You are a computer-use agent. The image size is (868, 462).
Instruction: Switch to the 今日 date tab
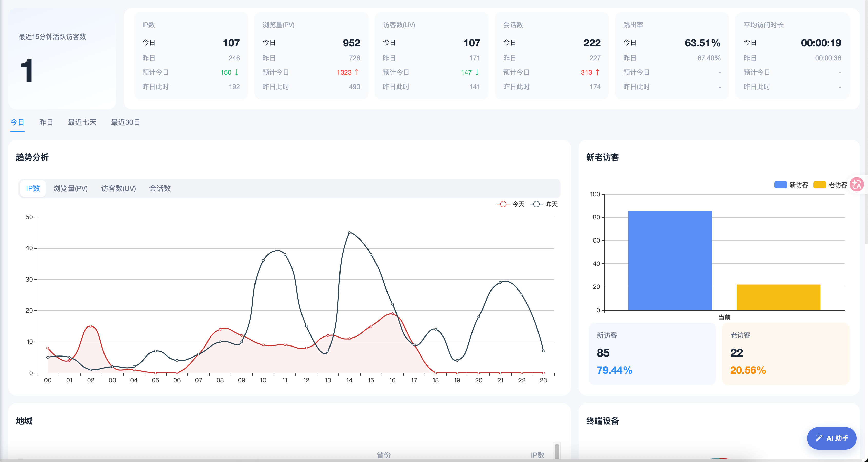coord(17,122)
